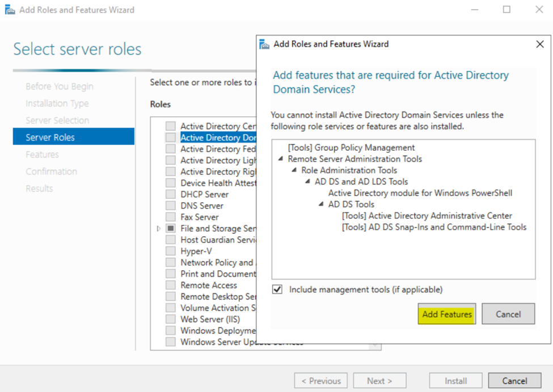Check the Host Guardian Service role
Screen dimensions: 553x392
click(x=171, y=240)
